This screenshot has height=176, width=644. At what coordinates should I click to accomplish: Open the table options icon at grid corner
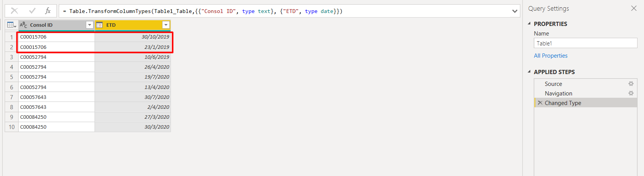11,25
